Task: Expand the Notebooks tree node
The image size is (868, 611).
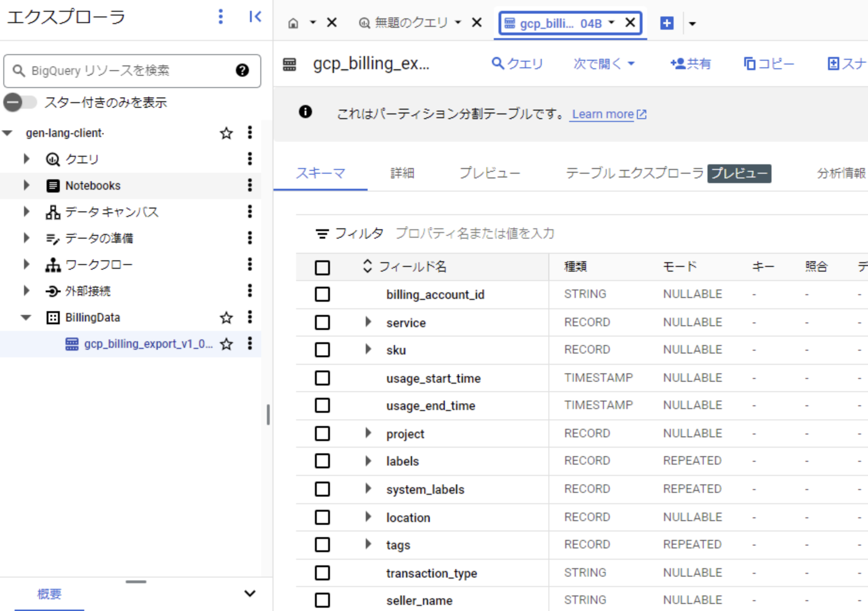Action: 27,185
